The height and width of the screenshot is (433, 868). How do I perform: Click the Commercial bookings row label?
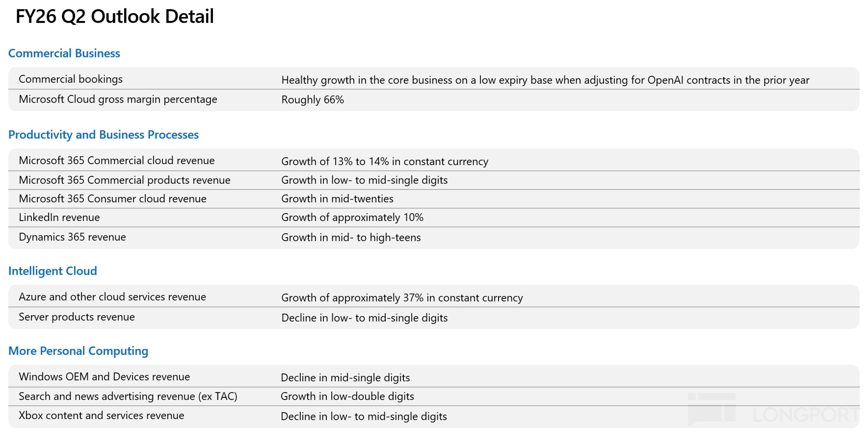pos(71,79)
